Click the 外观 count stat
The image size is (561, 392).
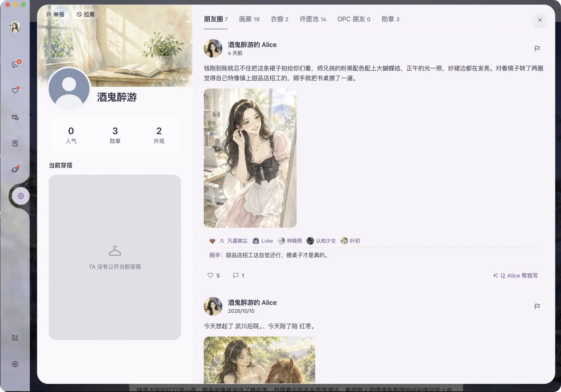click(159, 135)
